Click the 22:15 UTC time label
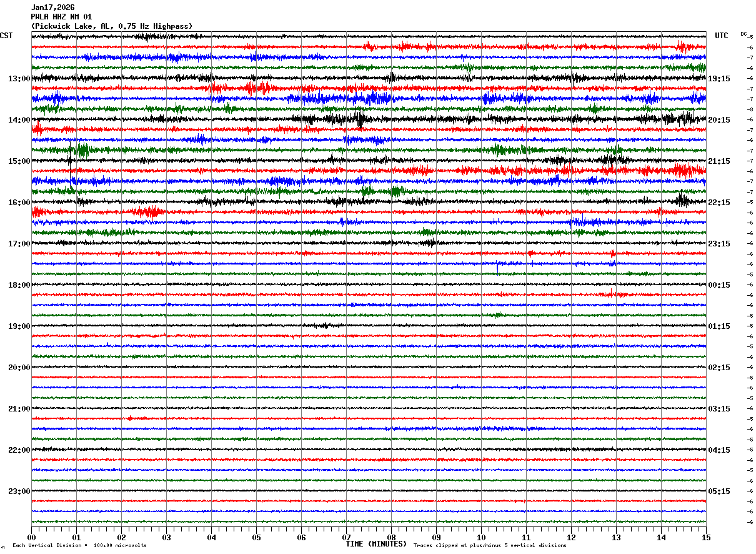 (719, 203)
